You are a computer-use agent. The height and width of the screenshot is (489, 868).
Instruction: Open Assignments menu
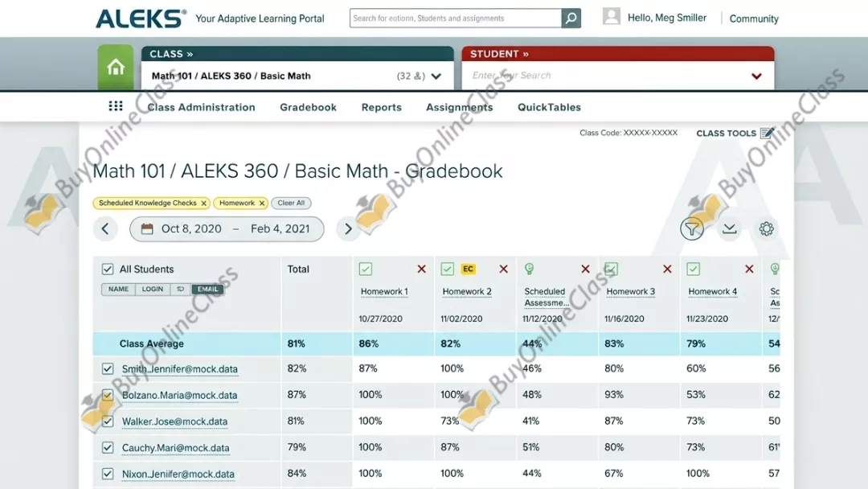point(460,108)
